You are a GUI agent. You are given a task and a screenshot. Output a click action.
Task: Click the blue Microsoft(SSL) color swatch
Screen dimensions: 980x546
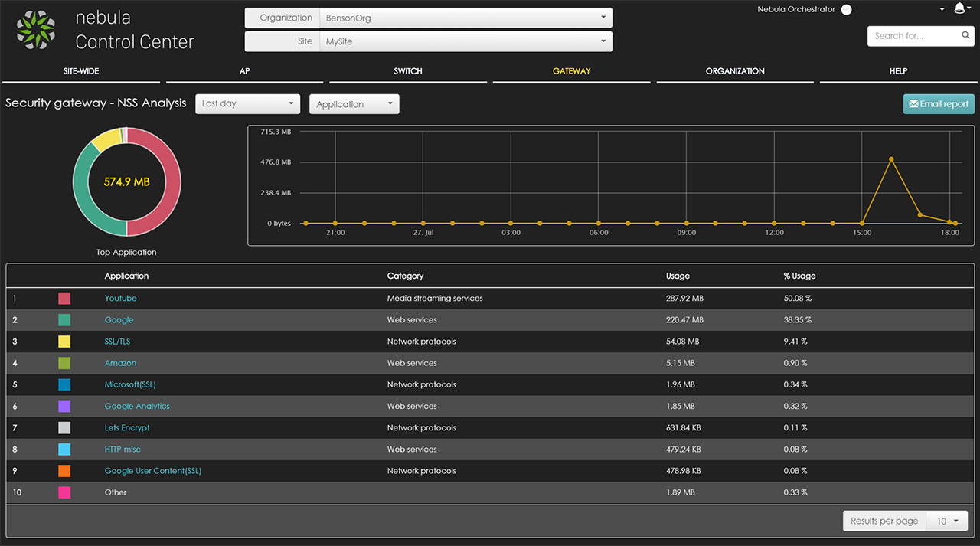click(x=64, y=384)
